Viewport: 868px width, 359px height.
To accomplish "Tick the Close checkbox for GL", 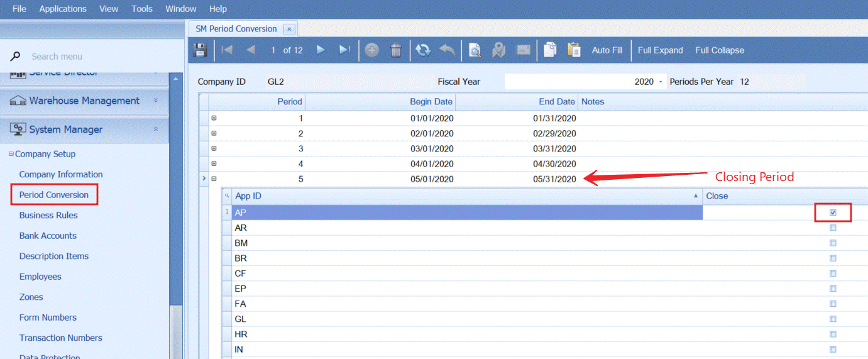I will 833,319.
